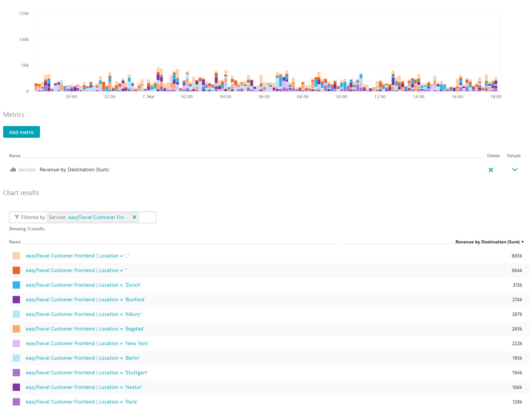Screen dimensions: 532x414
Task: Click the Add metric button
Action: [21, 132]
